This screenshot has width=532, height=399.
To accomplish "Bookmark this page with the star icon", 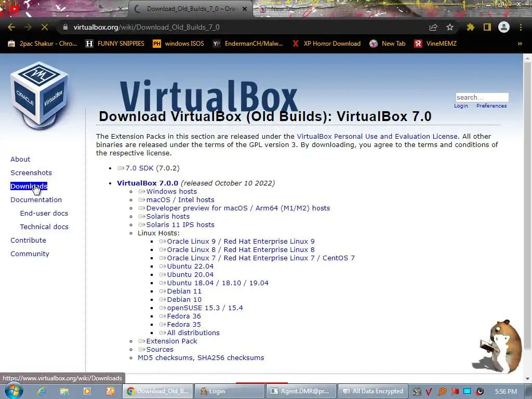I will pos(450,27).
